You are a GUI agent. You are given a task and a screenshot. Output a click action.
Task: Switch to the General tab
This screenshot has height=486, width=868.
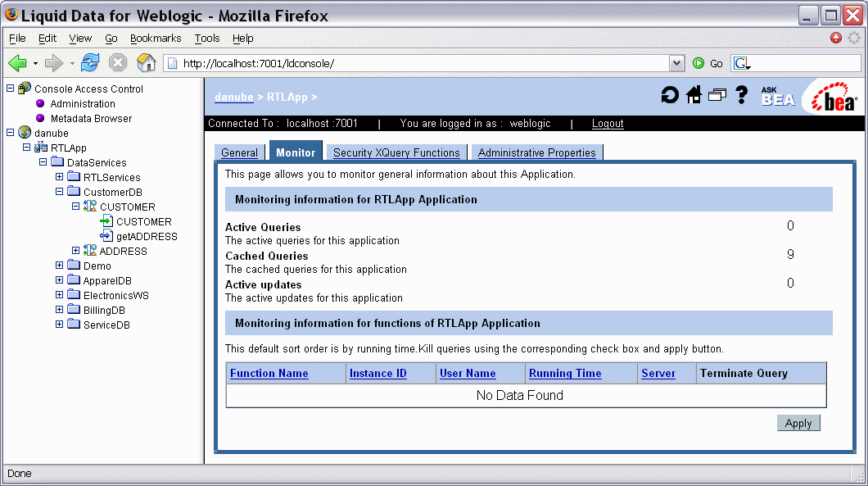[x=239, y=152]
